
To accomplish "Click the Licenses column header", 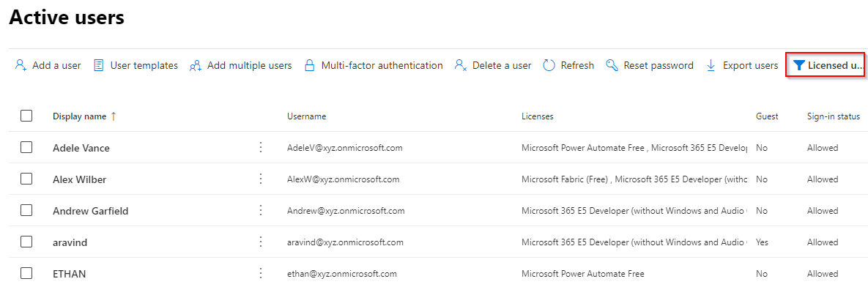I will (x=538, y=116).
